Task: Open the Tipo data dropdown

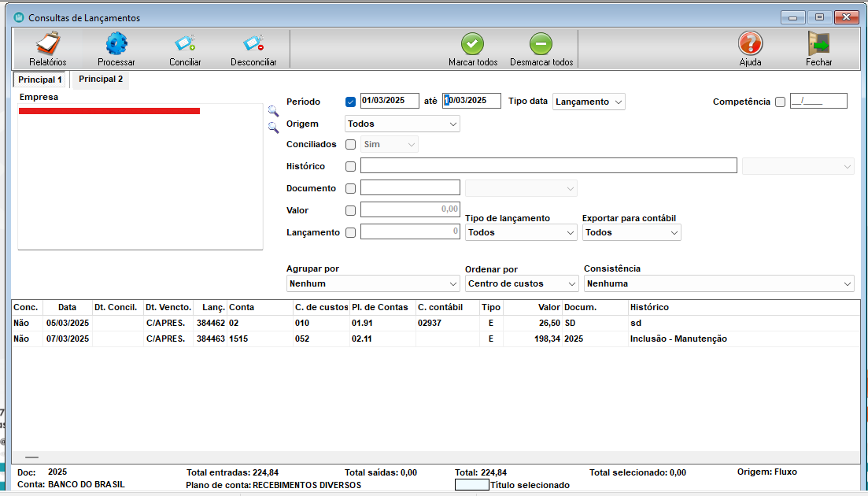Action: point(589,102)
